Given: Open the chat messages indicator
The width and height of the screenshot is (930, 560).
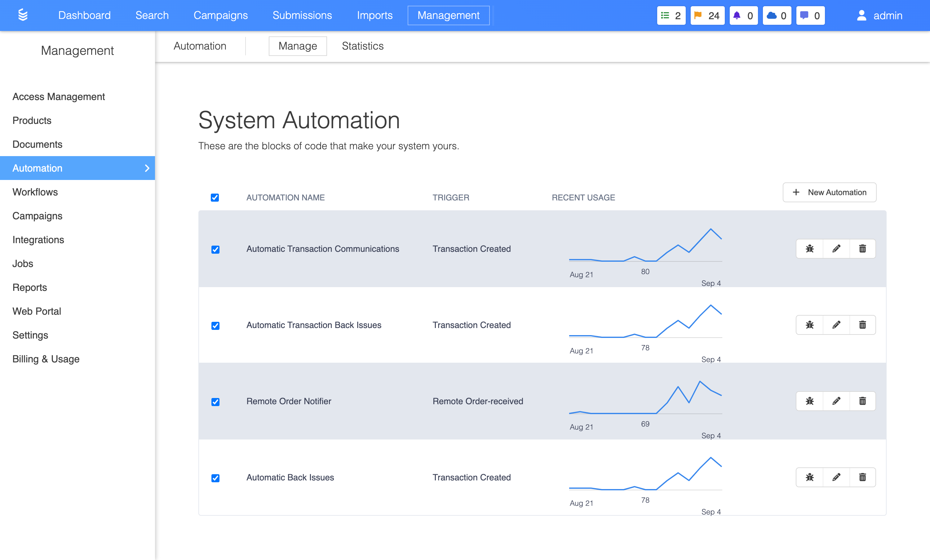Looking at the screenshot, I should tap(810, 15).
